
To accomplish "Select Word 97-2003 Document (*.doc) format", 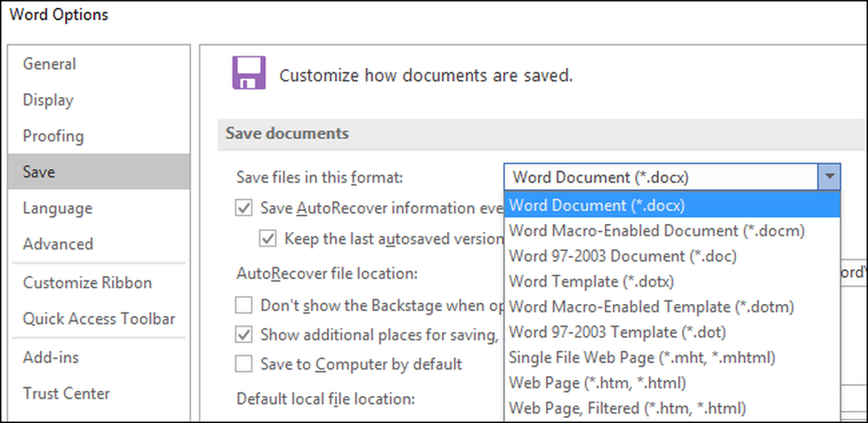I will (x=672, y=255).
